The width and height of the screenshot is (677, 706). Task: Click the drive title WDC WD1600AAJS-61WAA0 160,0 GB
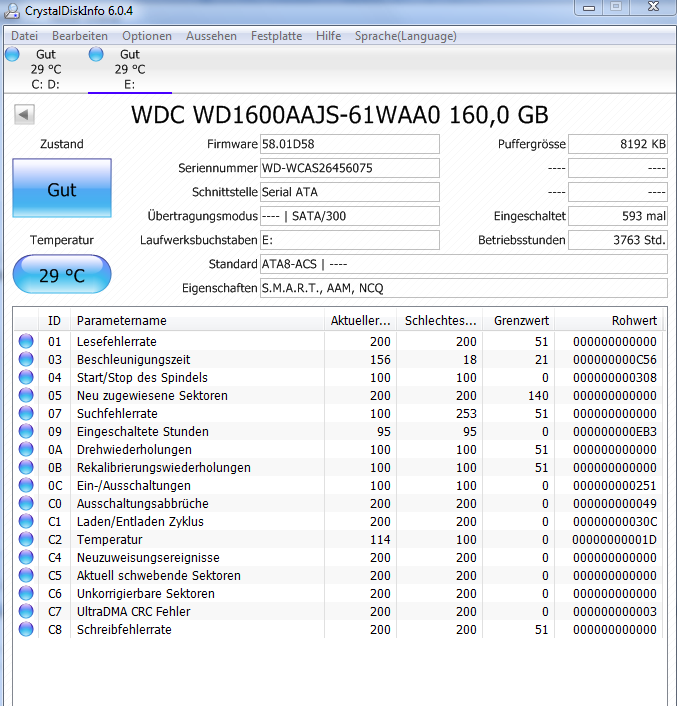(x=339, y=115)
